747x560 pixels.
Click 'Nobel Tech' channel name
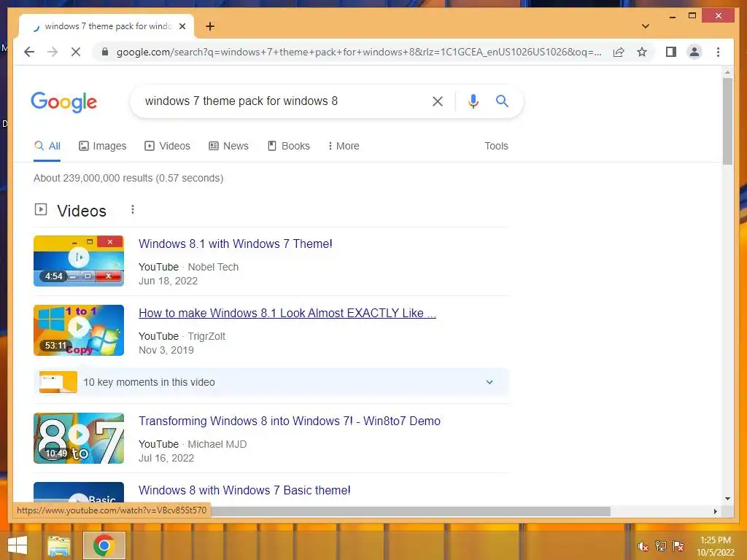pos(213,267)
